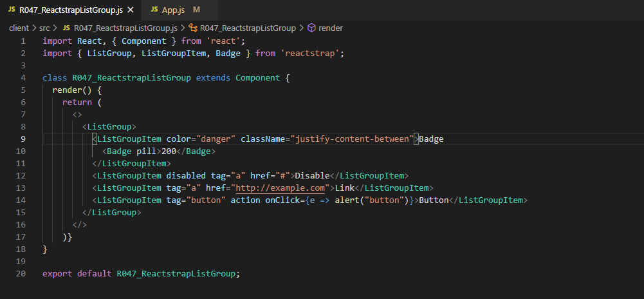Click 'onClick' handler on line 14
Viewport: 644px width, 299px height.
pos(282,200)
